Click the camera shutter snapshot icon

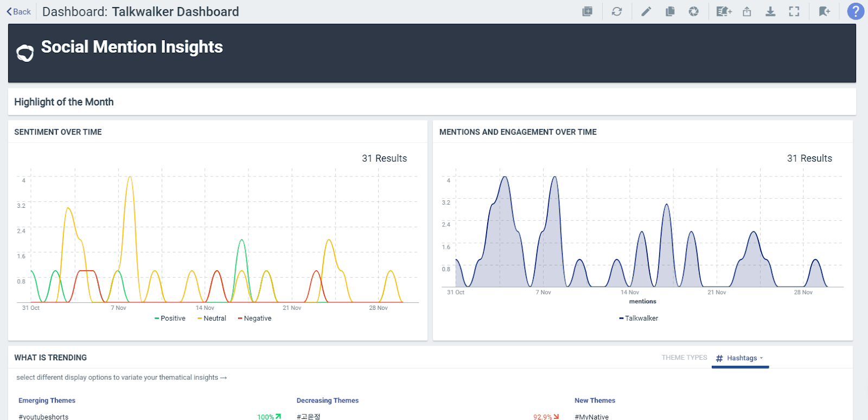pyautogui.click(x=693, y=11)
